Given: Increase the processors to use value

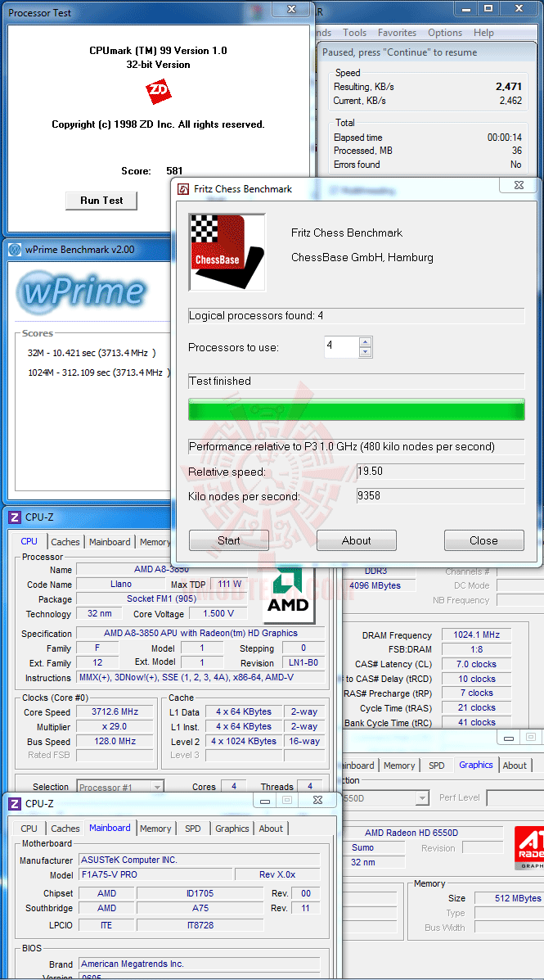Looking at the screenshot, I should point(366,341).
